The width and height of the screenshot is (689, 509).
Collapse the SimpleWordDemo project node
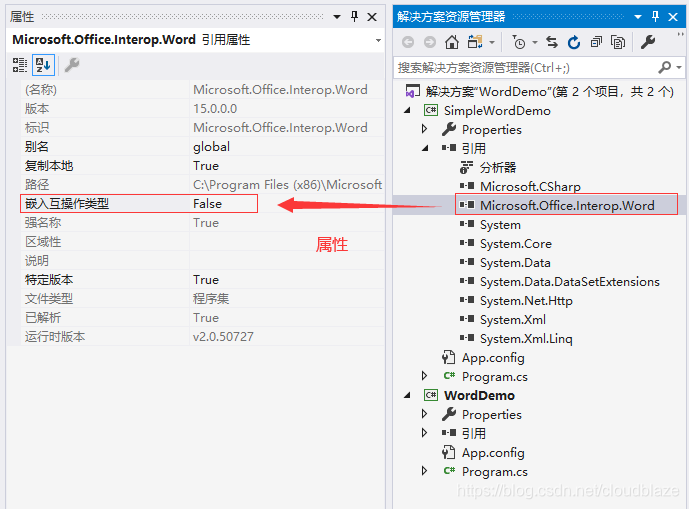tap(407, 111)
